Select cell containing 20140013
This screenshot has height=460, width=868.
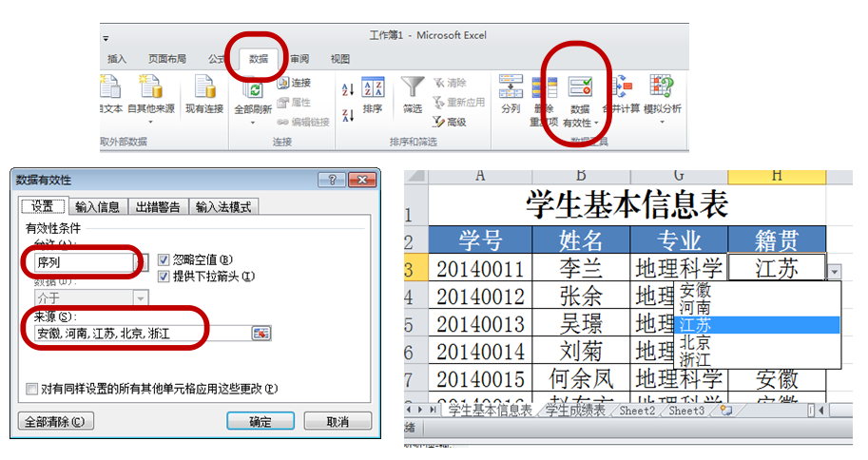(480, 323)
